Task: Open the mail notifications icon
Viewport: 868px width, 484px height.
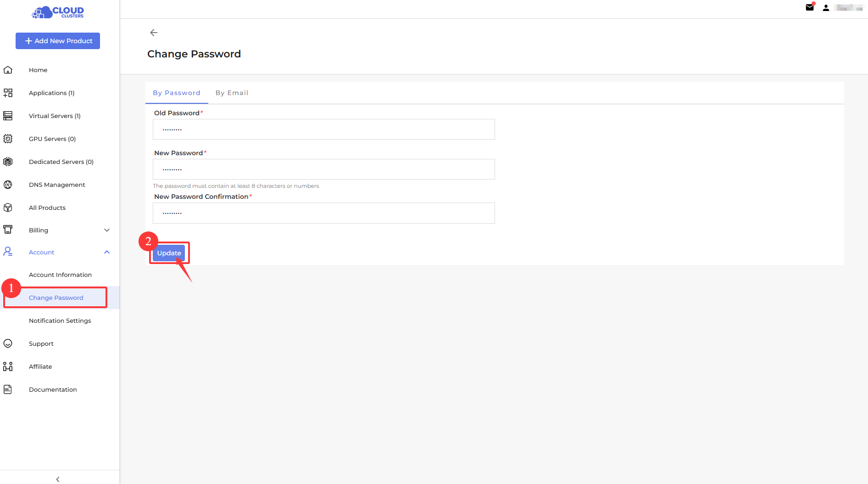Action: click(x=810, y=7)
